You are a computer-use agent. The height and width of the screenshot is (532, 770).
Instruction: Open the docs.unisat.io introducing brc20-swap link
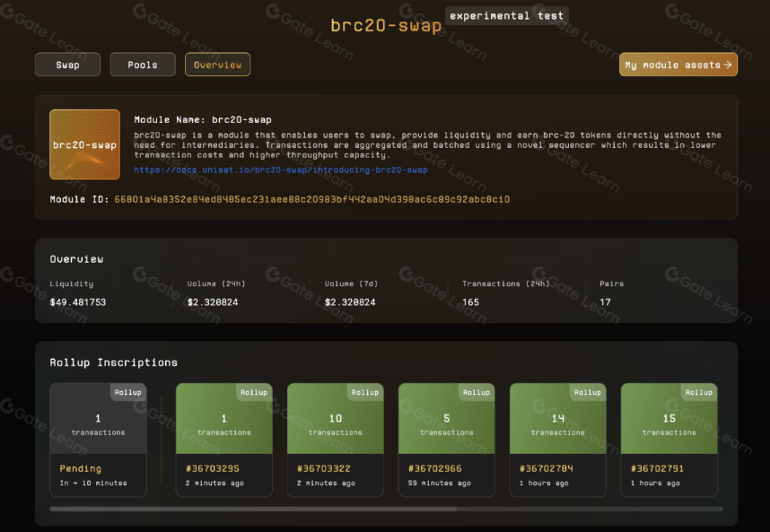tap(281, 170)
